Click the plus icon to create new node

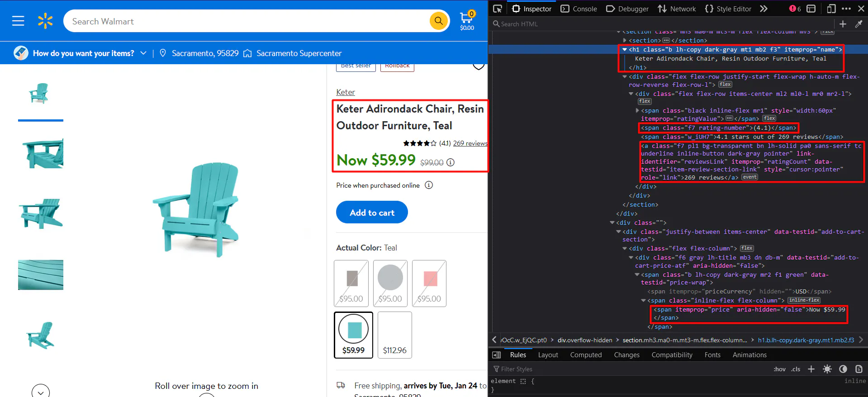[x=843, y=24]
